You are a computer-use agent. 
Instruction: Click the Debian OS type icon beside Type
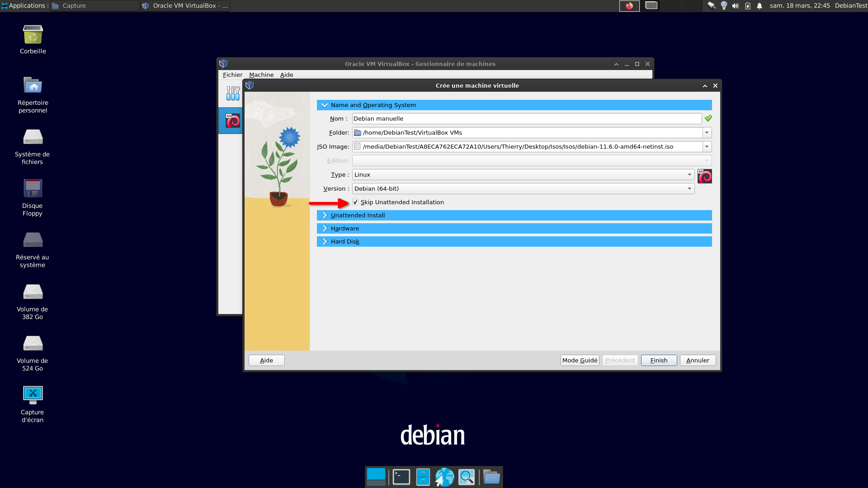(705, 176)
